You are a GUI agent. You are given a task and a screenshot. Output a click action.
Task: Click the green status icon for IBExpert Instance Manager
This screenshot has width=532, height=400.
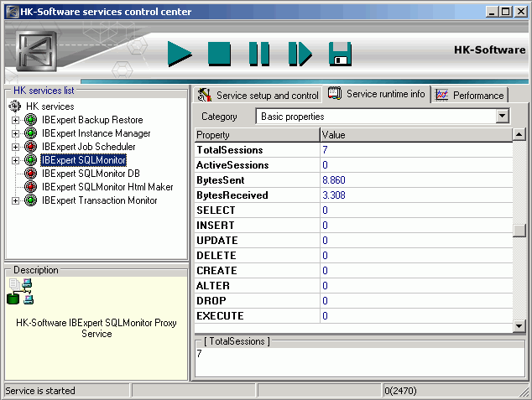(30, 133)
